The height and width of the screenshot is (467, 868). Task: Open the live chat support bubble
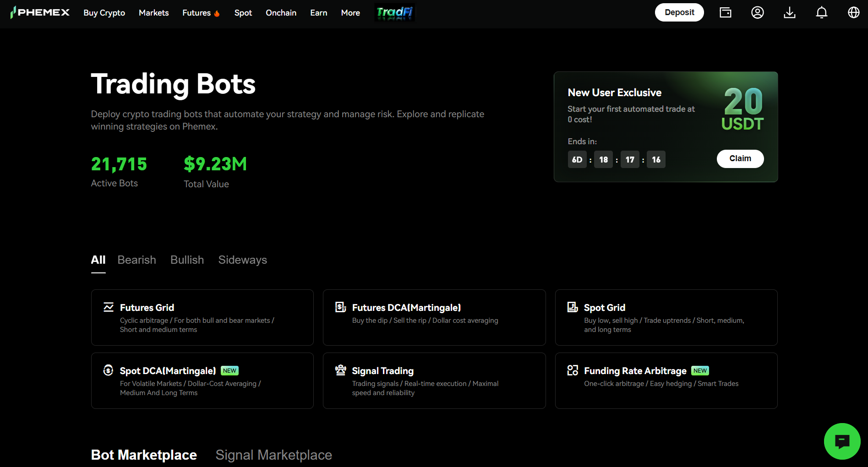tap(842, 441)
